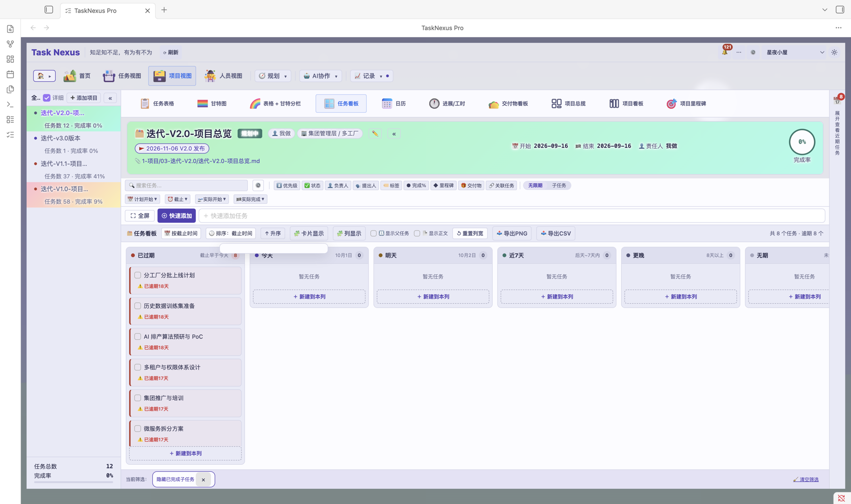Click the 0% completion rate ring
The image size is (851, 504).
tap(802, 142)
